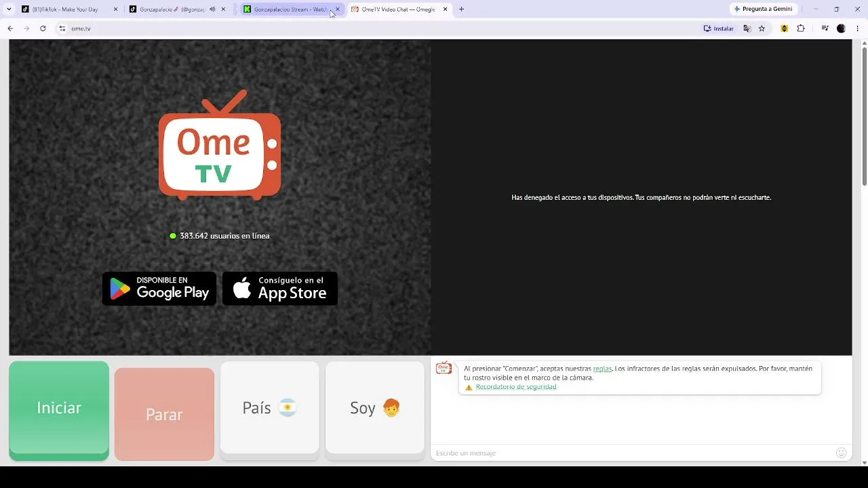Open the Soy gender selector
Image resolution: width=868 pixels, height=488 pixels.
(x=375, y=407)
